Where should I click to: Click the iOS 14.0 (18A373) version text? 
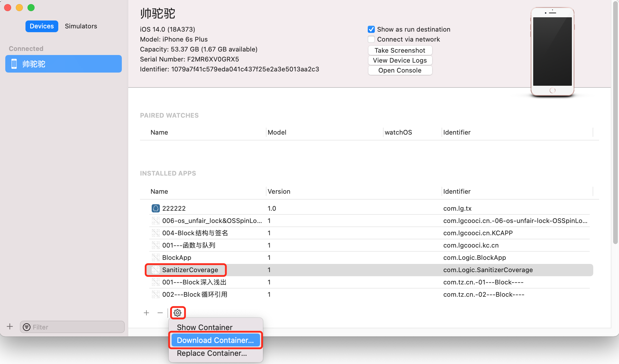pyautogui.click(x=167, y=29)
